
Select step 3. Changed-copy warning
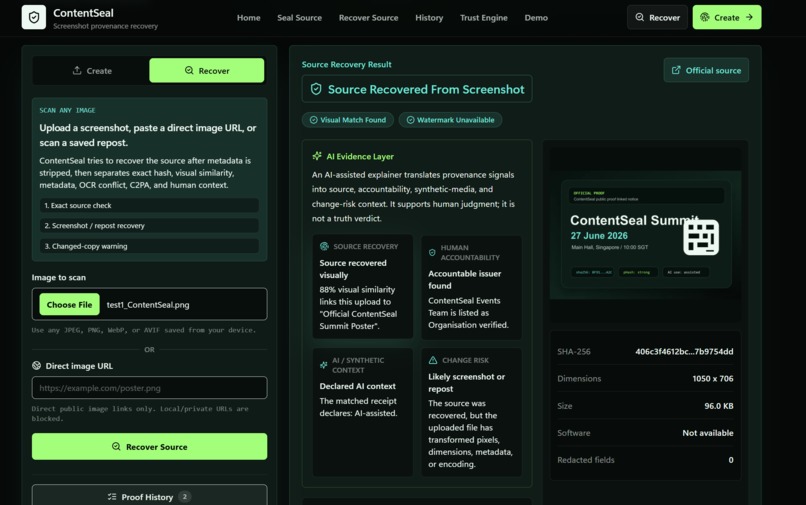[149, 246]
